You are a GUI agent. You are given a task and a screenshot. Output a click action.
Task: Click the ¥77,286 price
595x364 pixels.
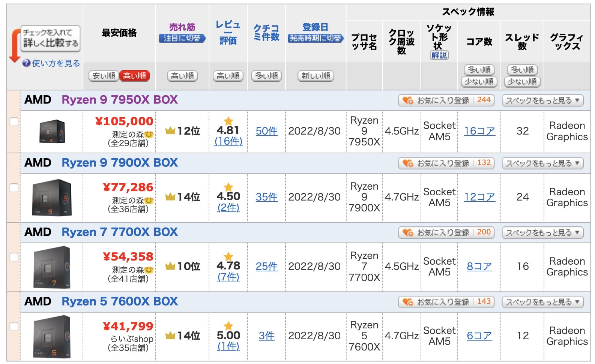(128, 187)
